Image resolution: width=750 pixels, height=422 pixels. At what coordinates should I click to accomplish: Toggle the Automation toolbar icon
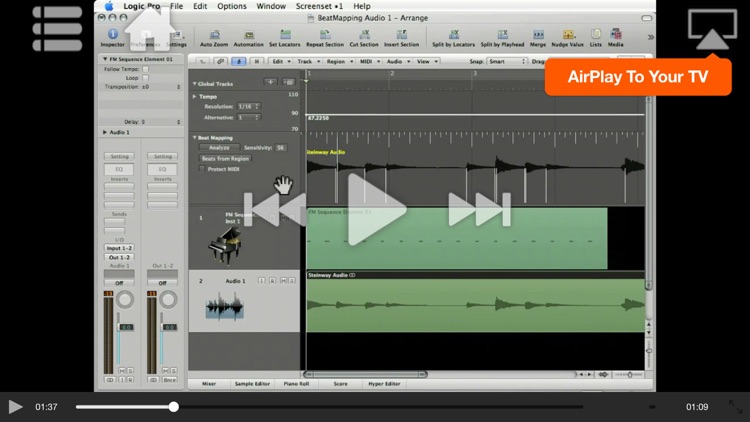pos(248,38)
